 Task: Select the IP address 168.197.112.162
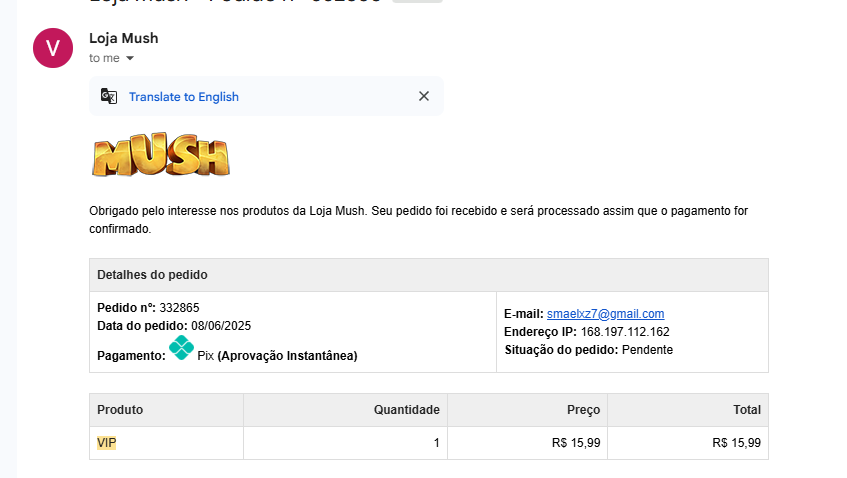(625, 332)
